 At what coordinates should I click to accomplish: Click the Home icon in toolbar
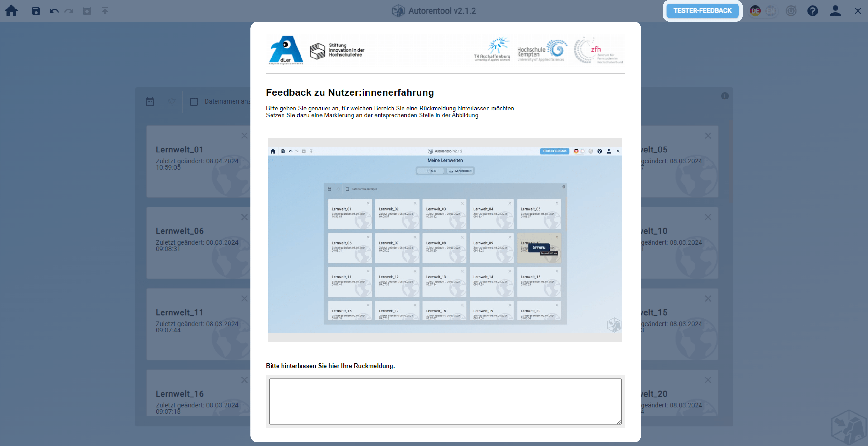(x=11, y=11)
